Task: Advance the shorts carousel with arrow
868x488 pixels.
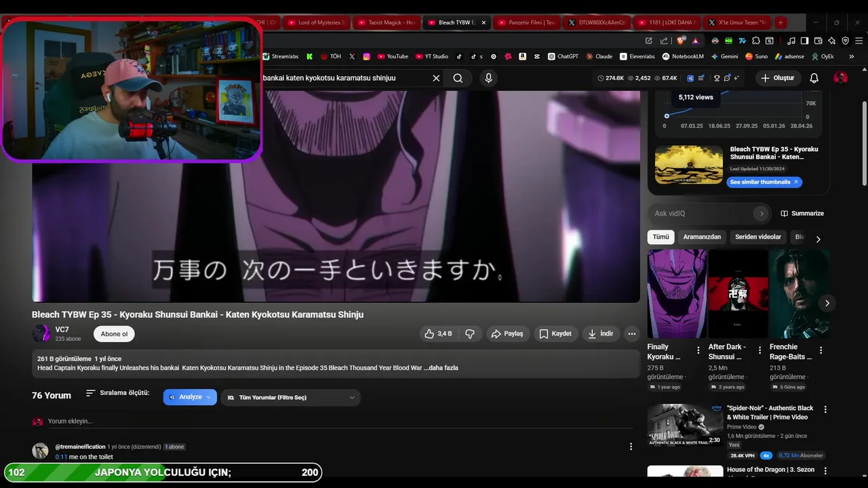Action: 827,303
